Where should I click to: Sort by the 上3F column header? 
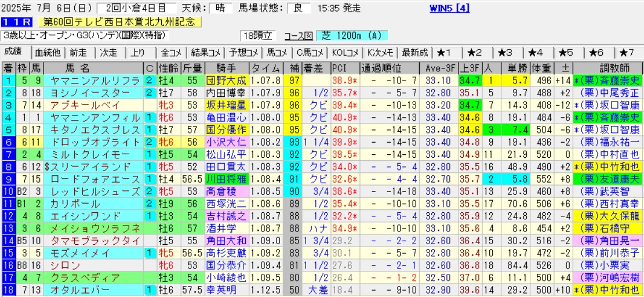(x=469, y=67)
